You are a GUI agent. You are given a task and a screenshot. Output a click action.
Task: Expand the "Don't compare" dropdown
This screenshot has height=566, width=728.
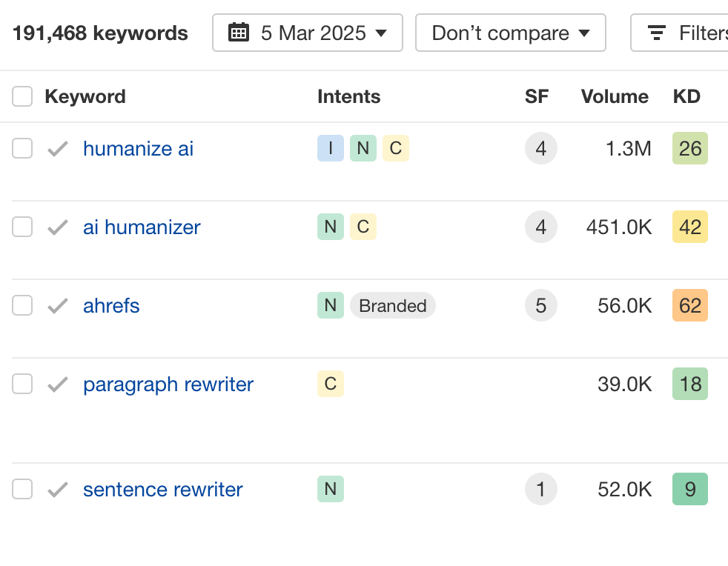coord(510,33)
